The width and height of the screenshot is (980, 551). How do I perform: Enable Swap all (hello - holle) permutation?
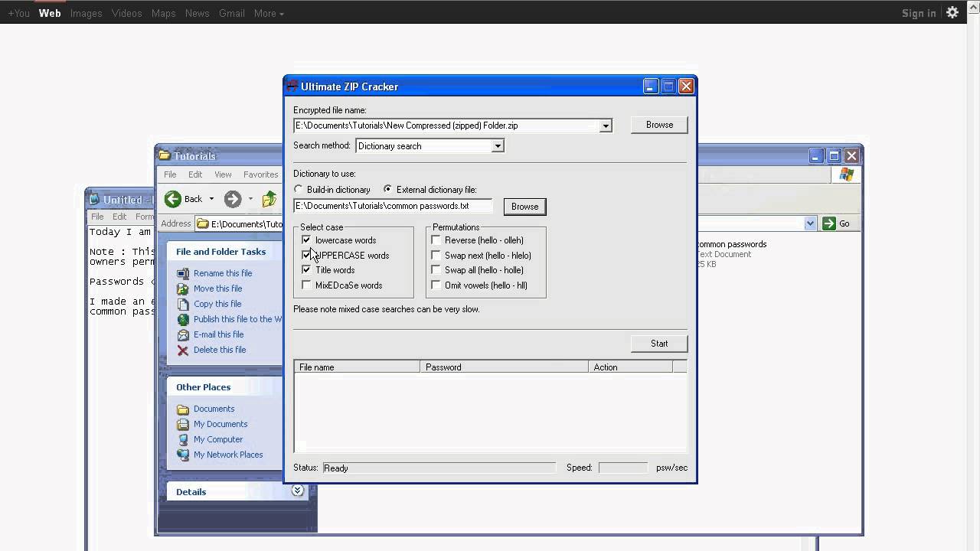coord(436,270)
